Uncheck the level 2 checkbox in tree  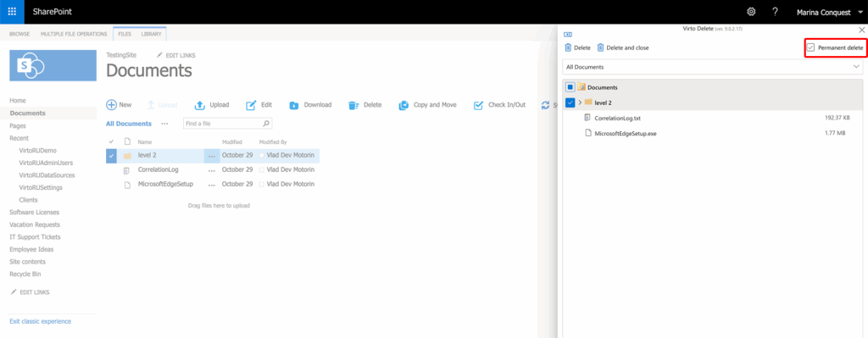(x=570, y=103)
